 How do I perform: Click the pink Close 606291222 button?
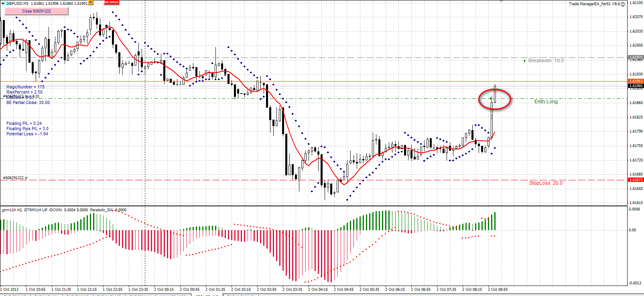point(37,11)
